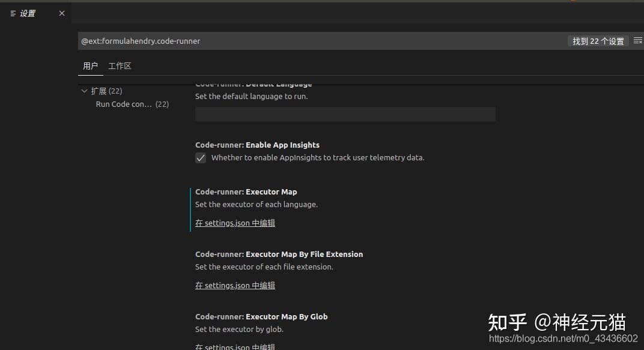Click the Default Language text field
This screenshot has height=350, width=644.
[x=345, y=113]
